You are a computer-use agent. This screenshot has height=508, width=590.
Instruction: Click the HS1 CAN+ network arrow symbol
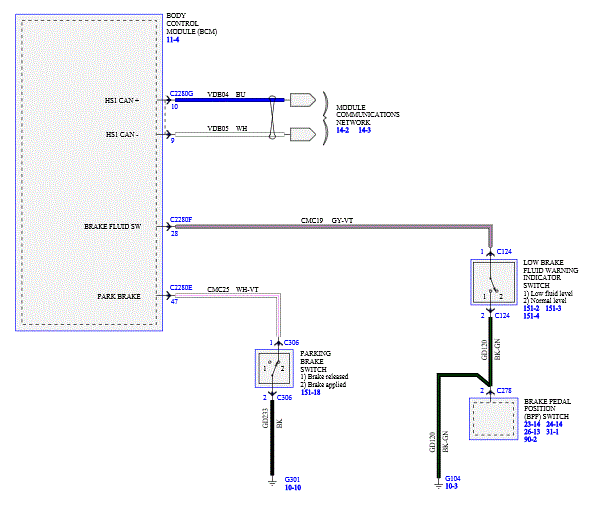pyautogui.click(x=303, y=100)
